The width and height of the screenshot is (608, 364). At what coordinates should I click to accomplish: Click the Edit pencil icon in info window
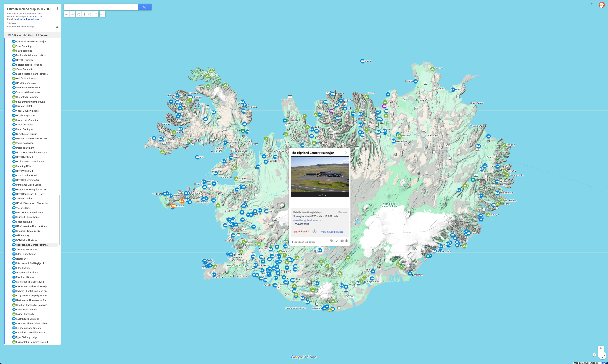(x=337, y=241)
